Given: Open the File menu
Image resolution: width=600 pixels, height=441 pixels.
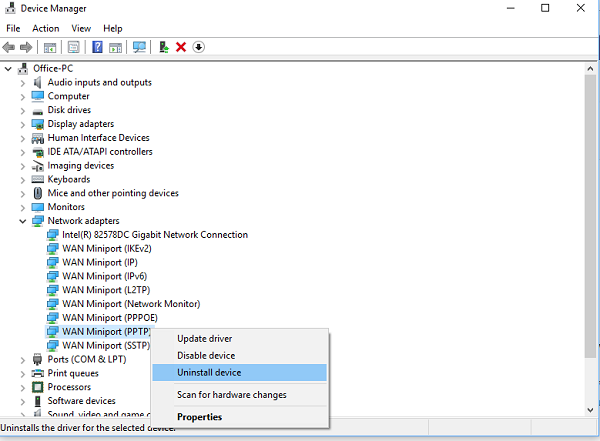Looking at the screenshot, I should [x=13, y=28].
